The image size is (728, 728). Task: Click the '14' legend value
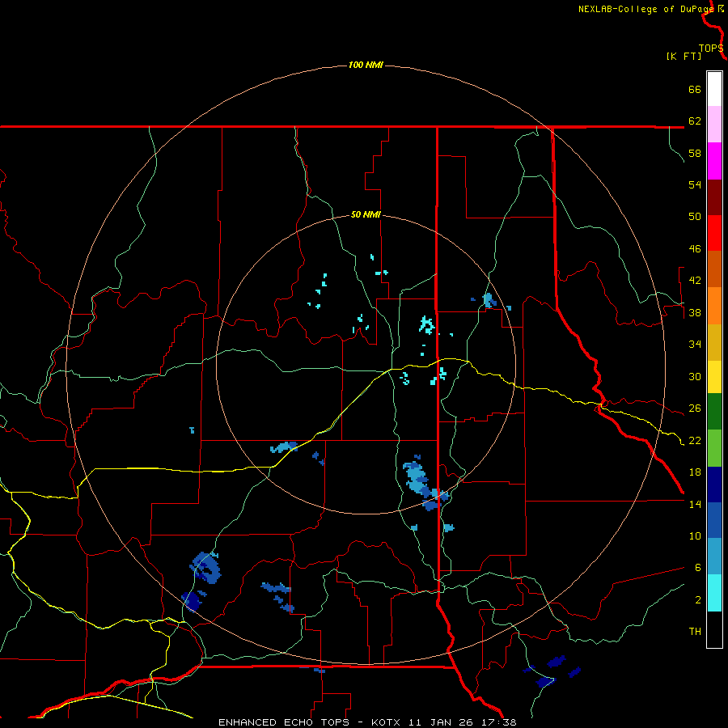pyautogui.click(x=695, y=504)
